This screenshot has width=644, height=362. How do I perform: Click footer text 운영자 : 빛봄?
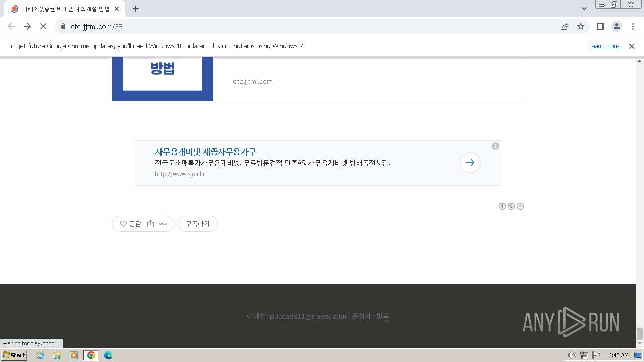pos(370,316)
